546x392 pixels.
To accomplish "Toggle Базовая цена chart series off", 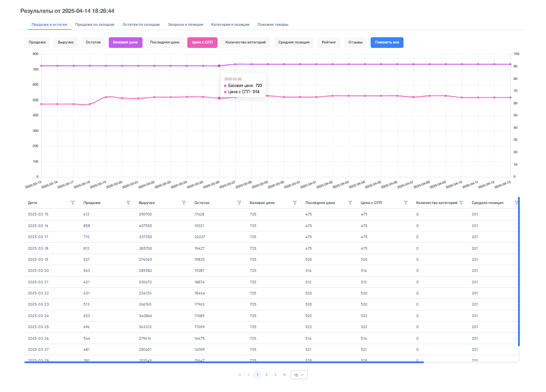I will point(125,43).
